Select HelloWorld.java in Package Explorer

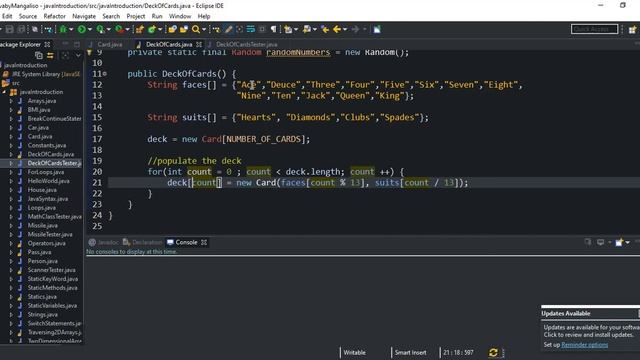click(x=48, y=181)
